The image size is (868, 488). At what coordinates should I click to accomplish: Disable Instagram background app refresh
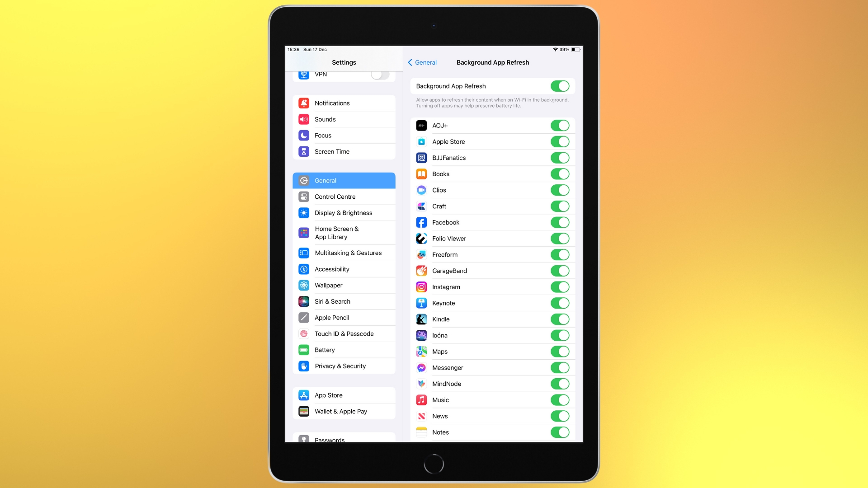(559, 286)
